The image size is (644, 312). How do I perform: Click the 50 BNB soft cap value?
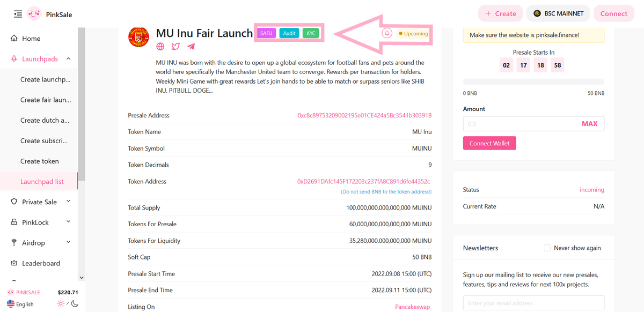(x=422, y=257)
